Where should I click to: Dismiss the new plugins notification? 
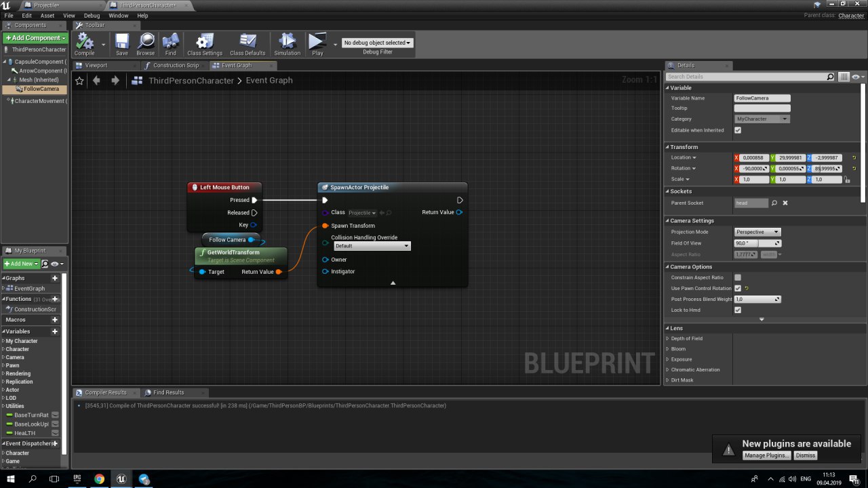tap(806, 455)
